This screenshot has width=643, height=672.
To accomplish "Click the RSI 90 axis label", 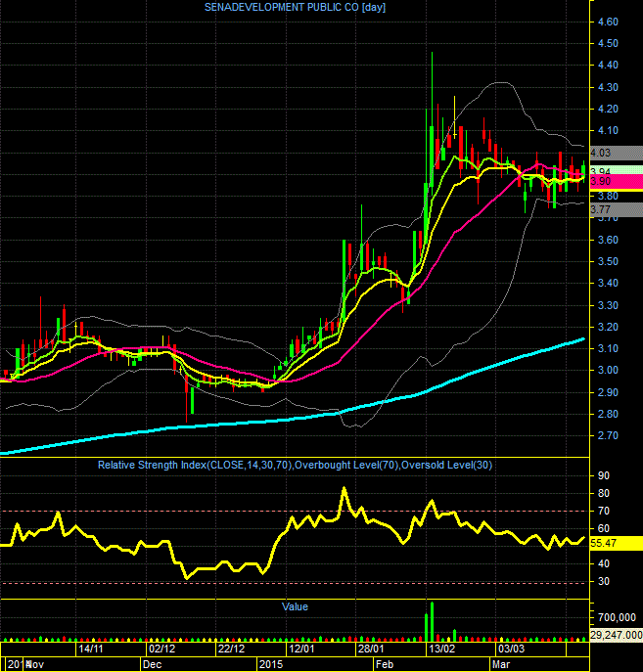I will pyautogui.click(x=604, y=475).
